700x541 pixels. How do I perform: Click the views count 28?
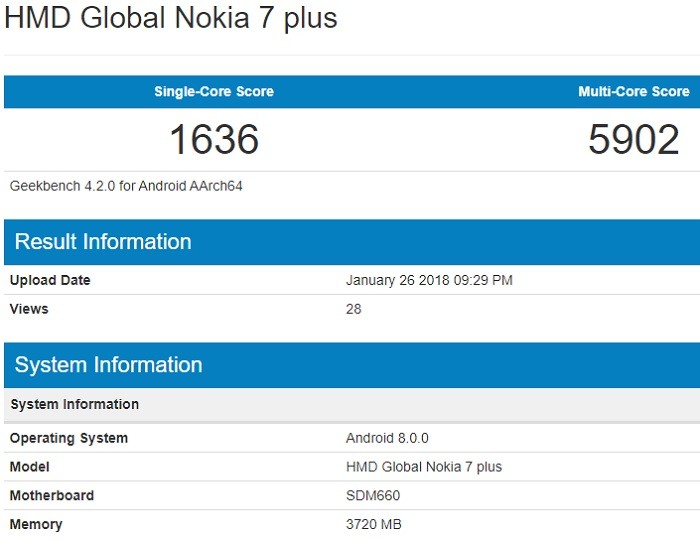354,309
